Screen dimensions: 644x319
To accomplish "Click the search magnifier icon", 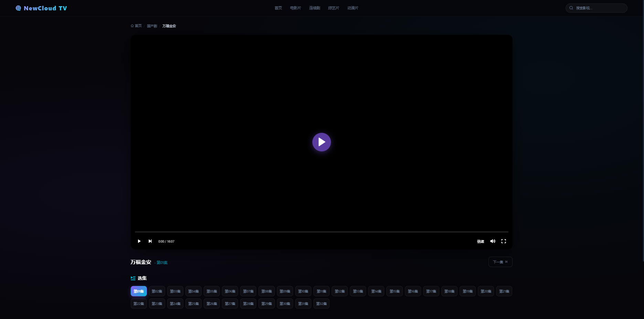I will point(571,8).
